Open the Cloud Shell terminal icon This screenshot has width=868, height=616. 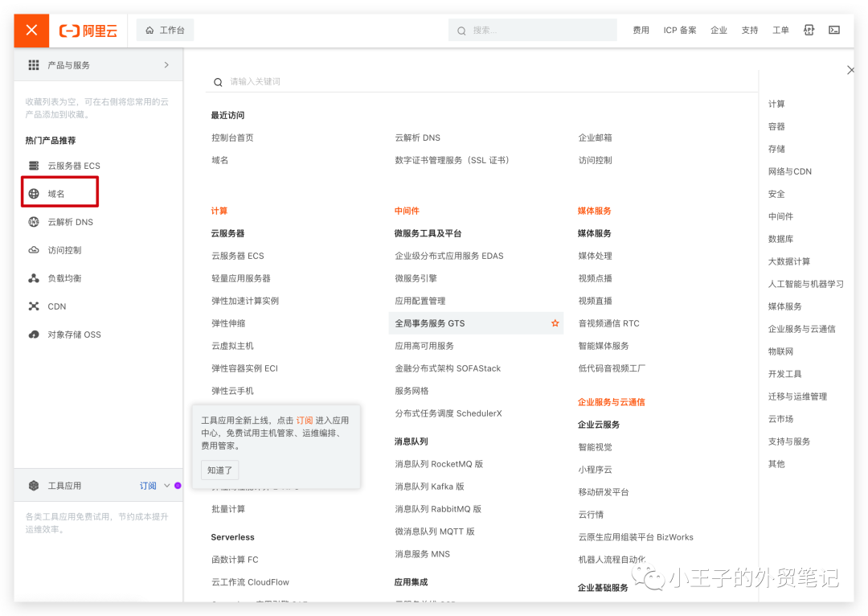click(x=834, y=30)
